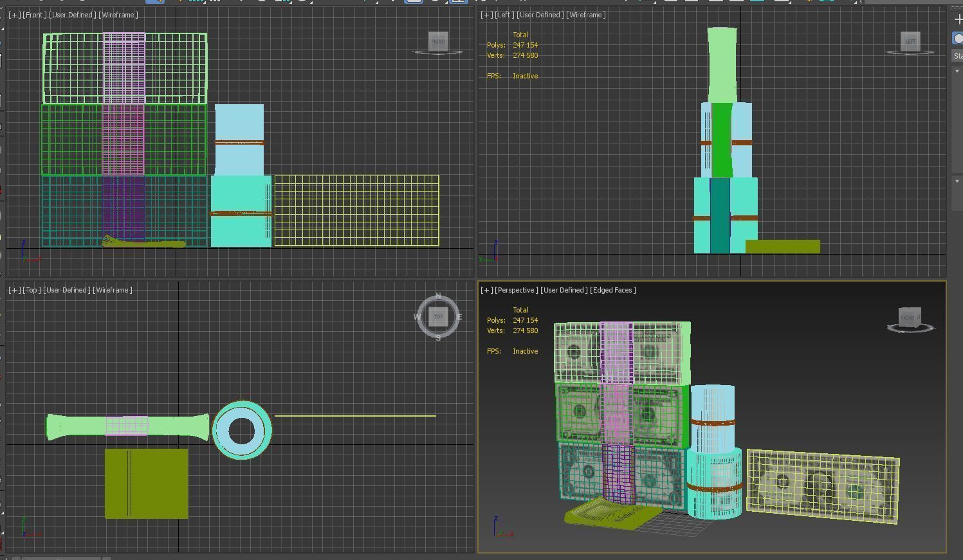Select the yellow wireframe banknote in Front viewport
Image resolution: width=963 pixels, height=560 pixels.
(x=357, y=210)
